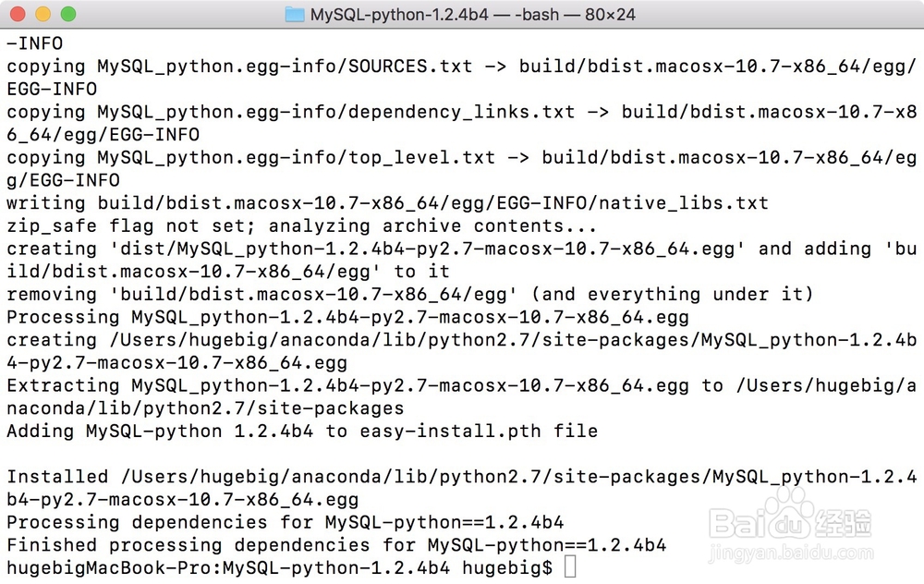This screenshot has width=924, height=584.
Task: Click the green zoom window button
Action: tap(68, 14)
